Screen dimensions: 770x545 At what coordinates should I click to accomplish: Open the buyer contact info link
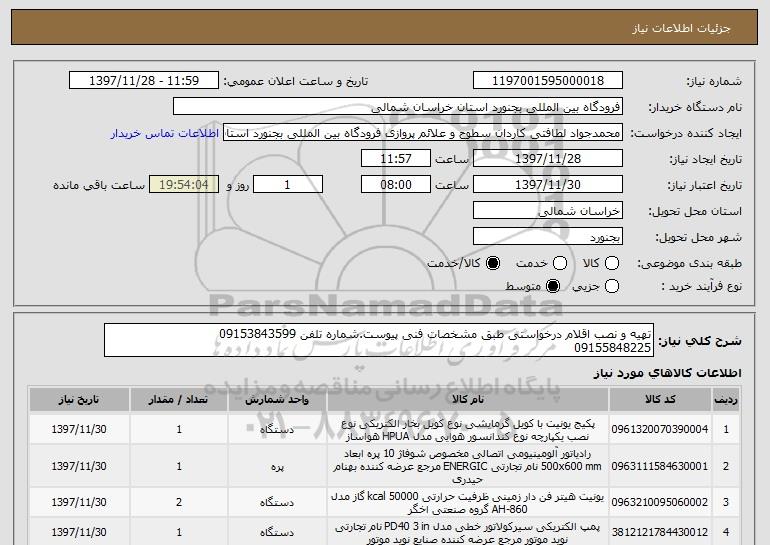(165, 134)
